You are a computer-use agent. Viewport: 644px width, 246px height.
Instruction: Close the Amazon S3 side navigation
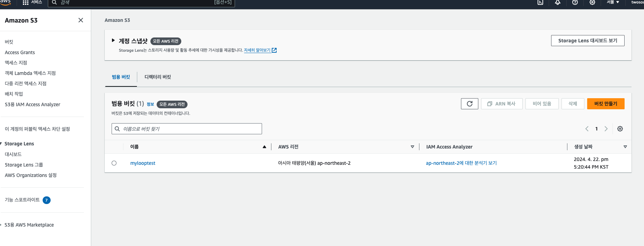pyautogui.click(x=81, y=20)
